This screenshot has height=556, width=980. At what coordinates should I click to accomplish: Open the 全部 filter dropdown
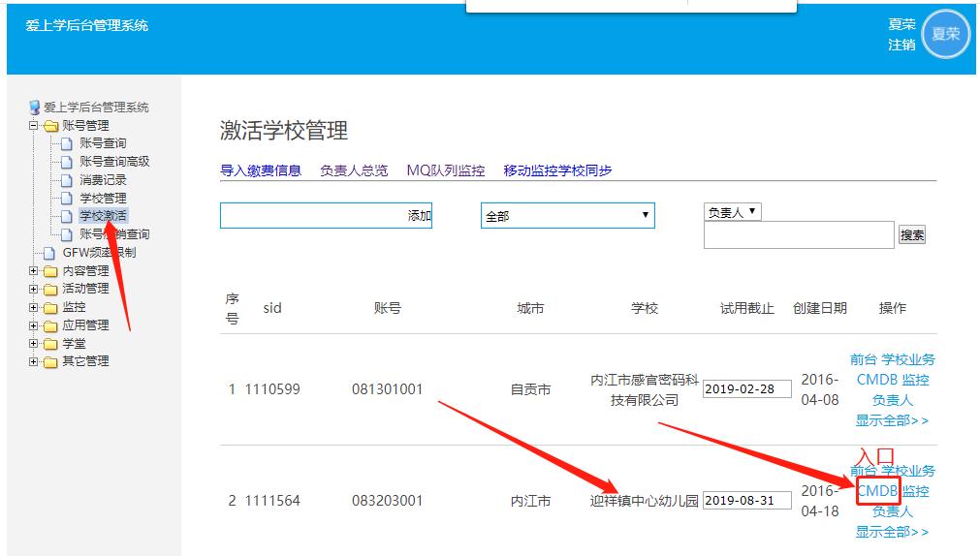pos(567,216)
